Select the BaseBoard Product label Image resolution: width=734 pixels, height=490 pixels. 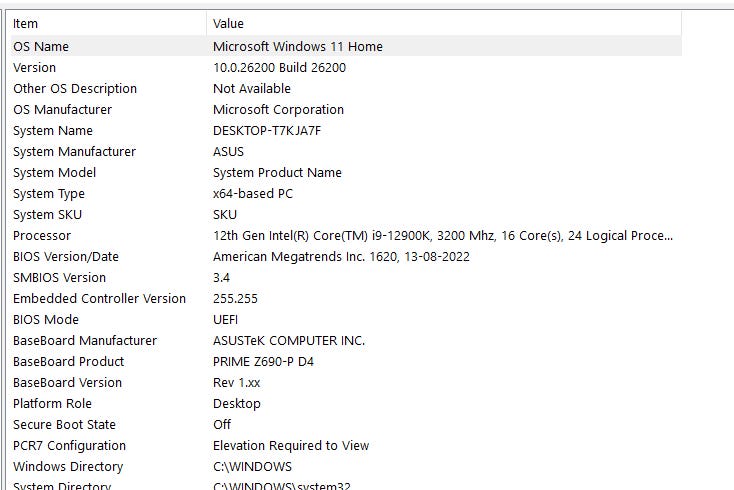click(69, 362)
